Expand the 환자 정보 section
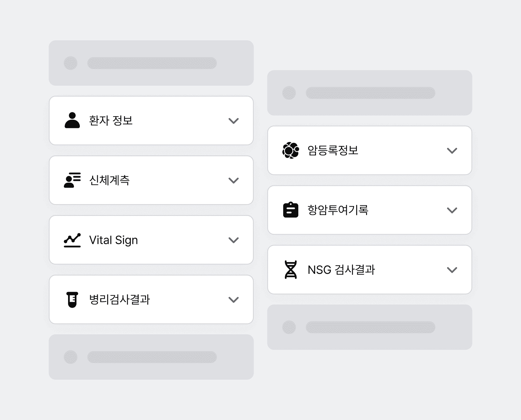The width and height of the screenshot is (521, 420). [234, 120]
